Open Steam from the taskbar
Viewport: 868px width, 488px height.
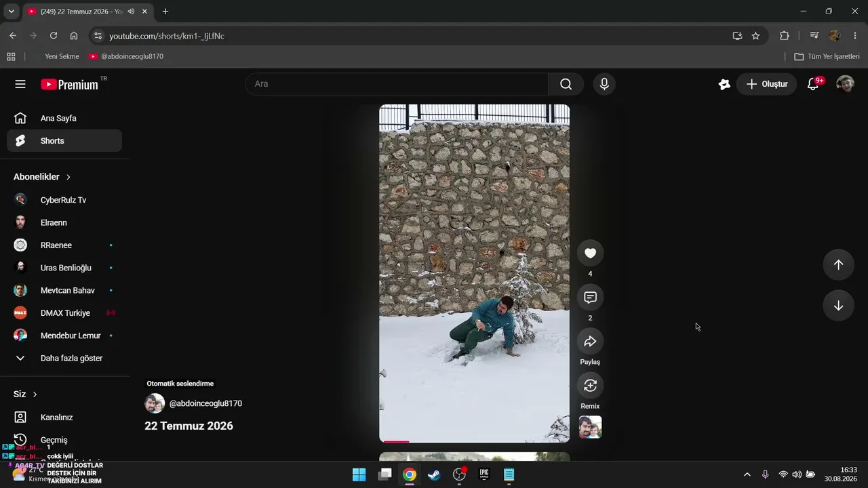tap(434, 474)
